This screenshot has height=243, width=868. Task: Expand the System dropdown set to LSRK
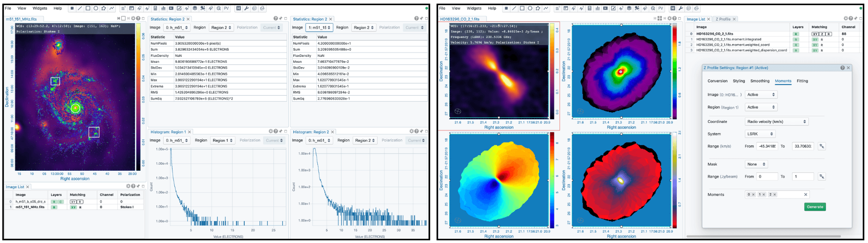tap(760, 134)
